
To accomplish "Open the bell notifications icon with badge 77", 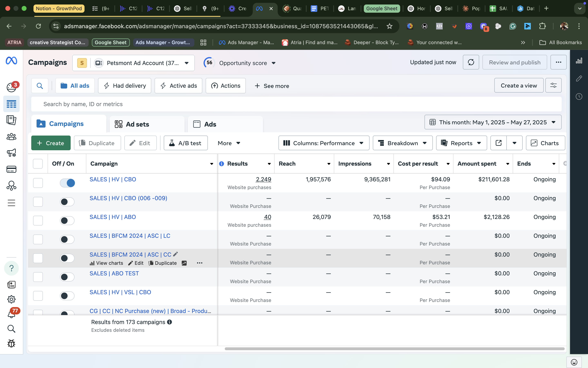I will [x=11, y=314].
